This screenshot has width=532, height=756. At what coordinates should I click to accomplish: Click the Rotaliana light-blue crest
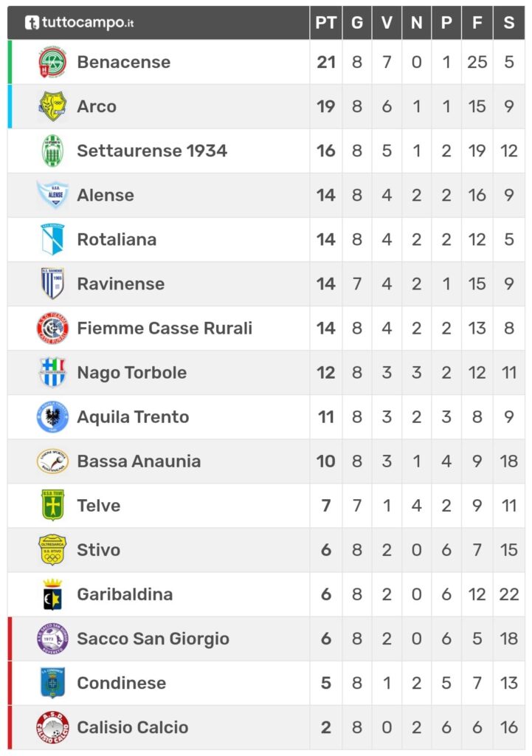(x=52, y=239)
